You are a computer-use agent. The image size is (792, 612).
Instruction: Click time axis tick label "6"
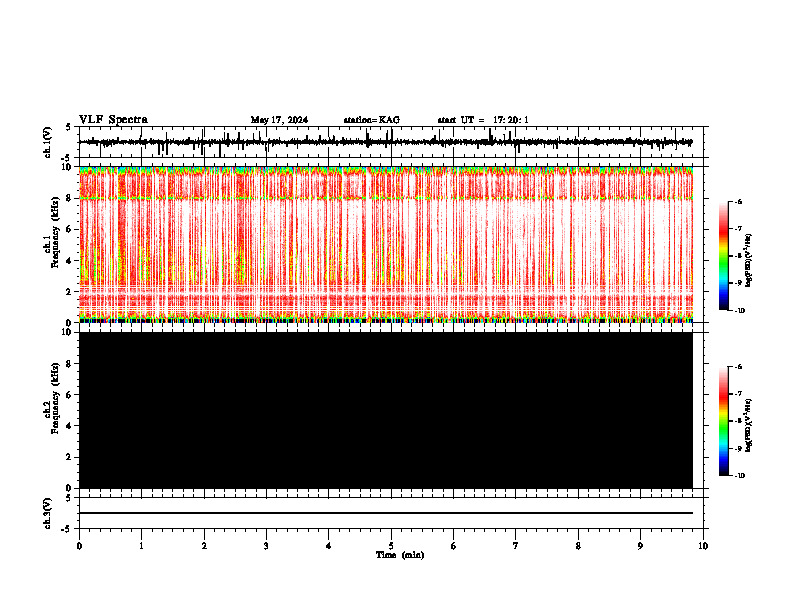[x=454, y=546]
